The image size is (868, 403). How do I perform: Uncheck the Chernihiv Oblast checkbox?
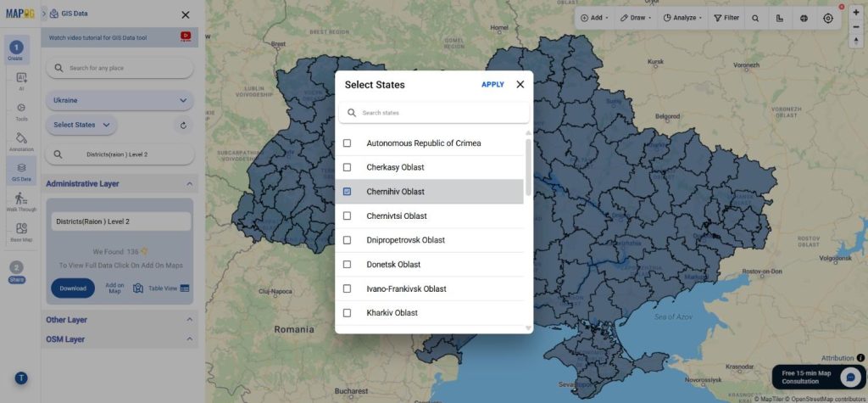(x=347, y=192)
